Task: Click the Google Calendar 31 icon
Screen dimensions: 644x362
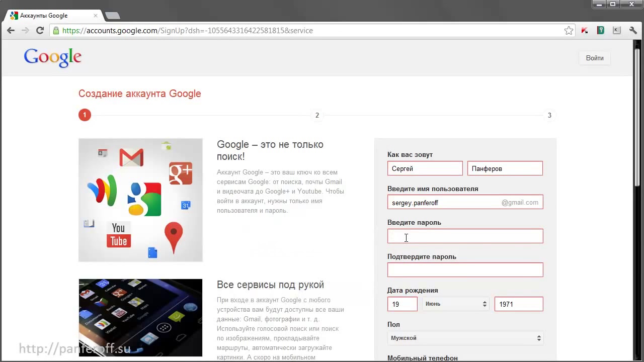Action: coord(186,205)
